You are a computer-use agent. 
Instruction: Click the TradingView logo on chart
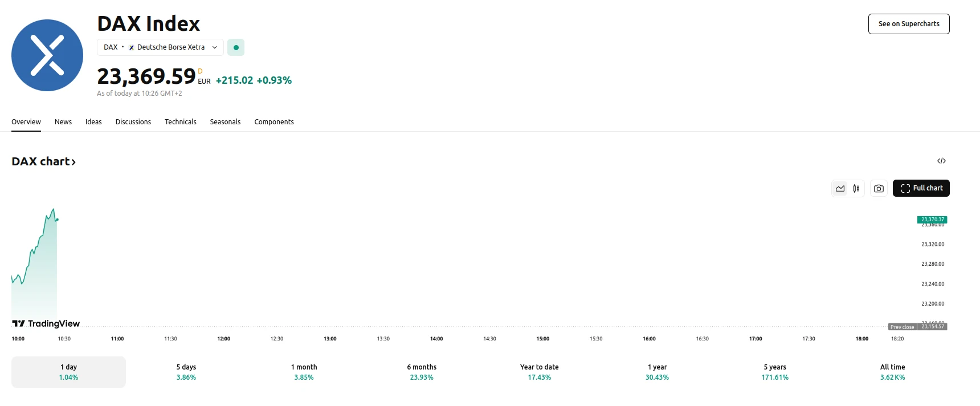click(46, 323)
